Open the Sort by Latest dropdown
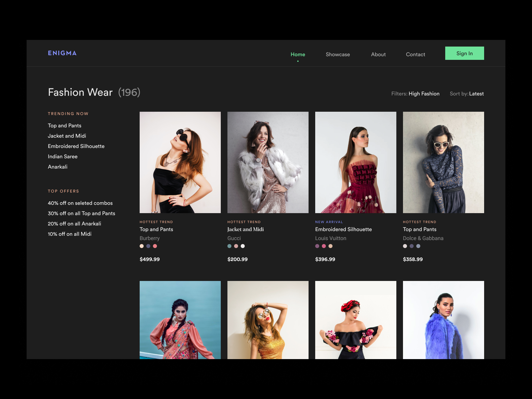This screenshot has width=532, height=399. tap(476, 93)
